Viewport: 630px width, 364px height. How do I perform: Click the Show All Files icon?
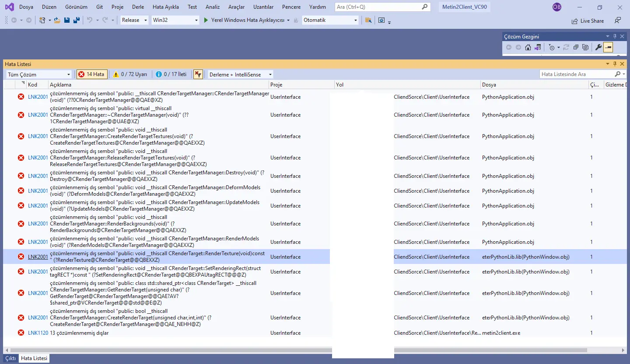pos(585,47)
